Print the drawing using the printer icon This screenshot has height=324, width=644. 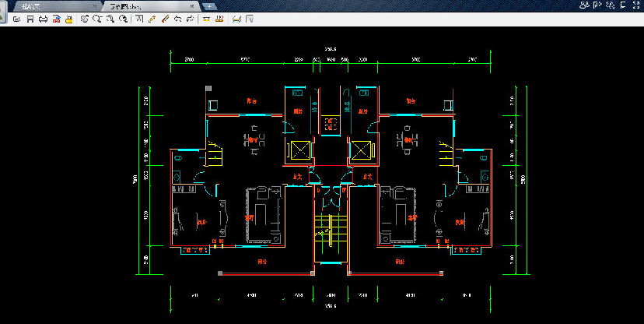pos(43,19)
